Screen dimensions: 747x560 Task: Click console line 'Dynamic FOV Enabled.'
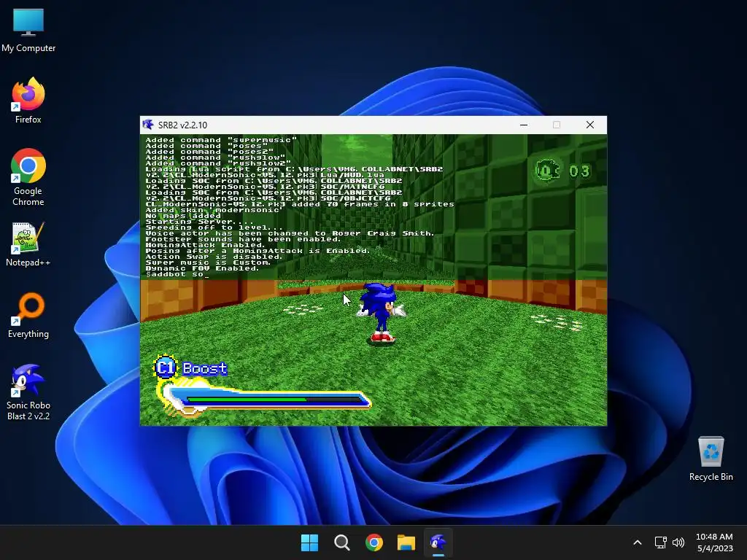pos(203,268)
